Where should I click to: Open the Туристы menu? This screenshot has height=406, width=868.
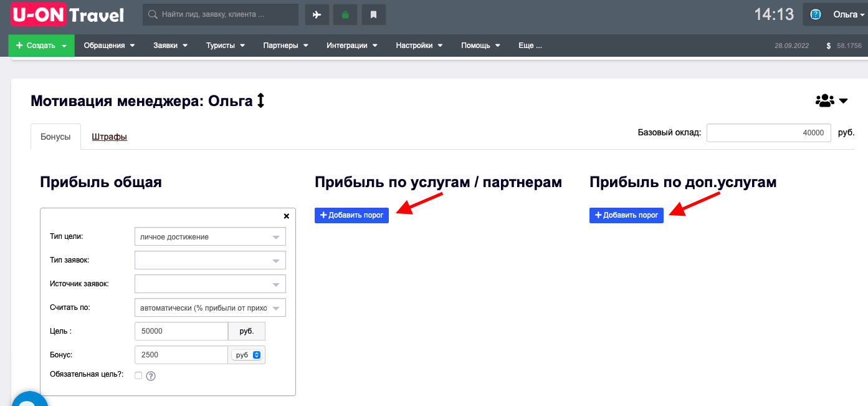226,46
